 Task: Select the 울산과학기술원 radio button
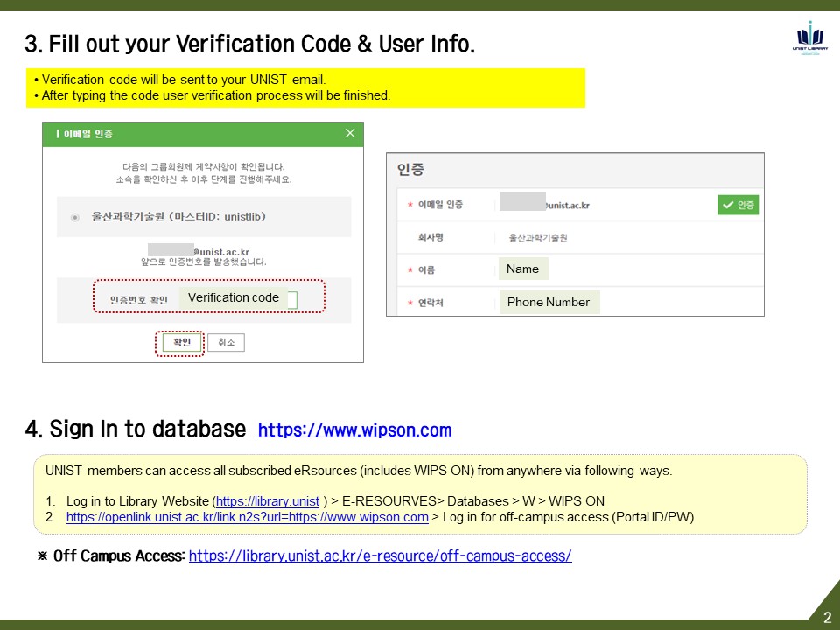74,217
